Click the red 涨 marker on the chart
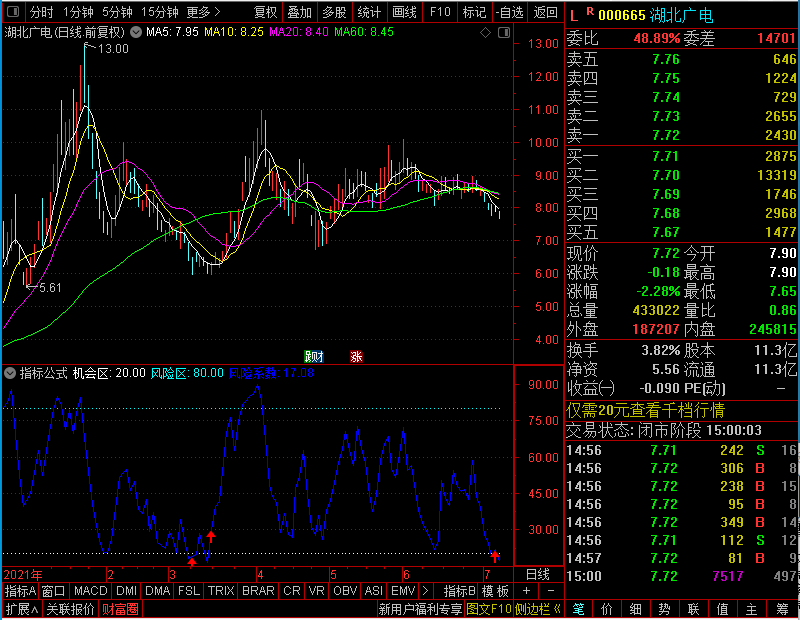This screenshot has width=800, height=620. click(x=356, y=356)
